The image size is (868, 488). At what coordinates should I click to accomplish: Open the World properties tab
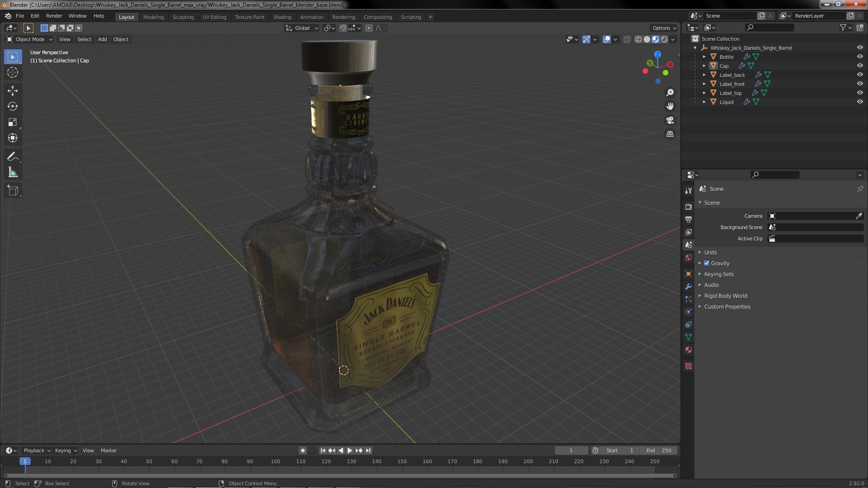point(688,258)
